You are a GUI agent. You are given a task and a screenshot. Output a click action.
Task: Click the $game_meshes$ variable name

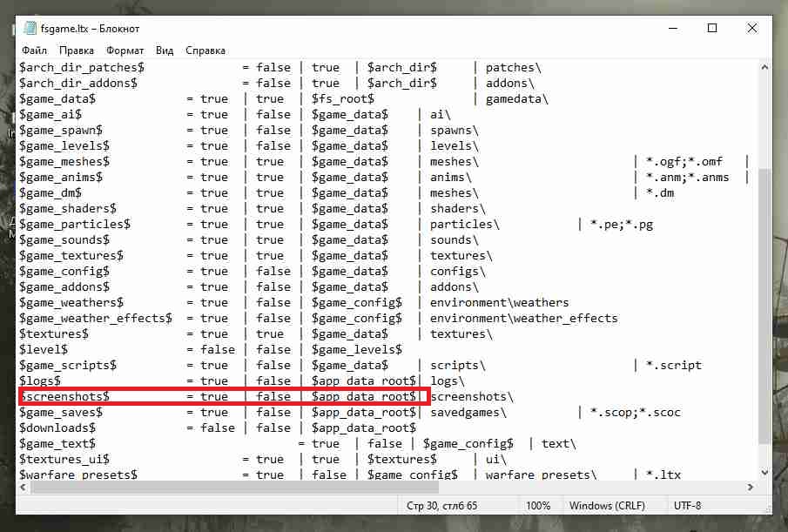coord(64,161)
